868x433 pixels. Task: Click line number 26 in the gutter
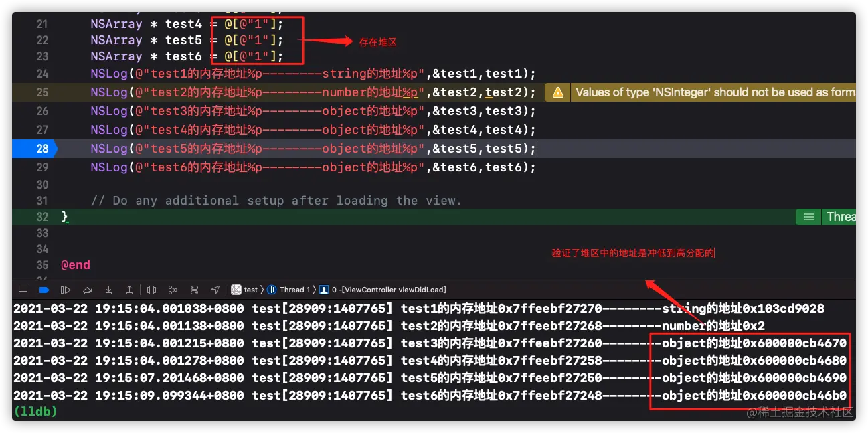(42, 111)
